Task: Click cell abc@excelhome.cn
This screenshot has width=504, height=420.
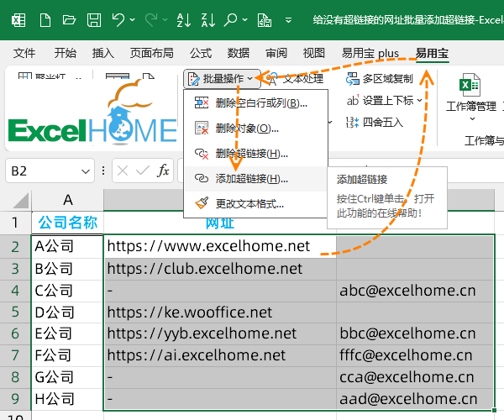Action: pyautogui.click(x=415, y=291)
